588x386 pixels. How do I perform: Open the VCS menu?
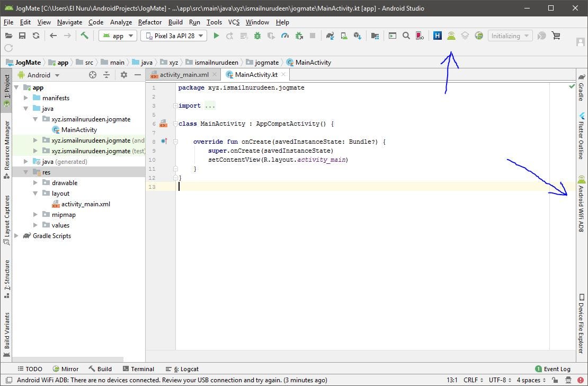tap(234, 22)
